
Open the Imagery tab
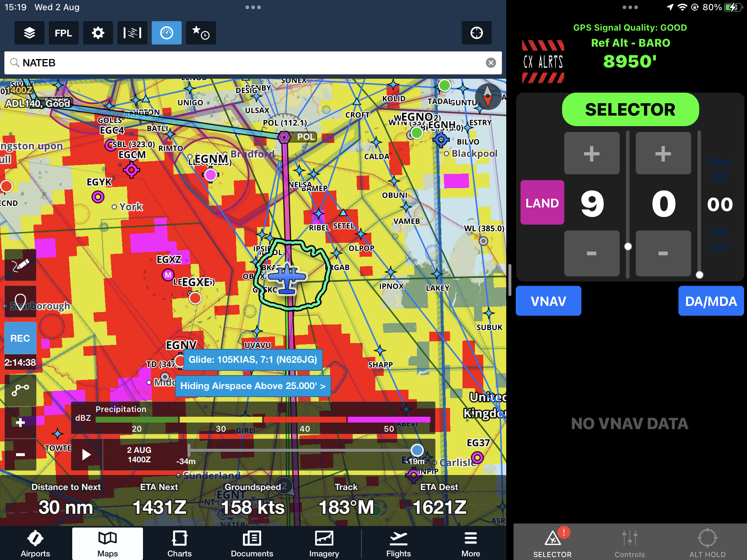point(324,544)
